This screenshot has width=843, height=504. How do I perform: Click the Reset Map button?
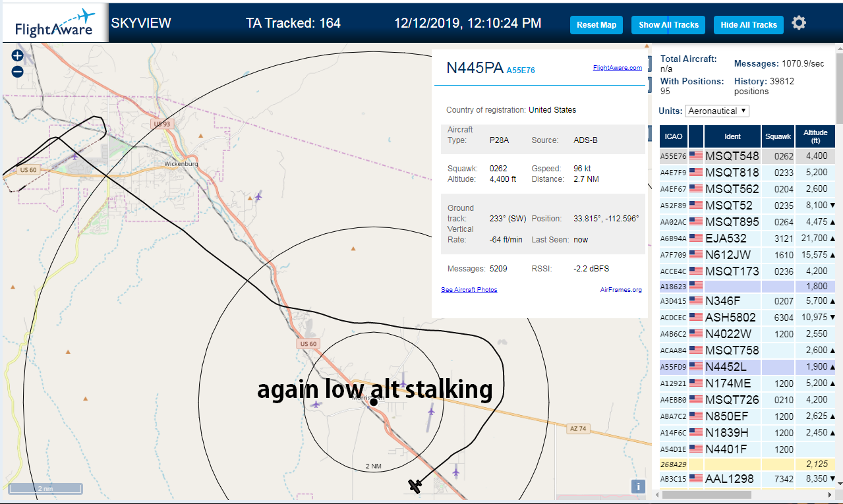point(596,25)
